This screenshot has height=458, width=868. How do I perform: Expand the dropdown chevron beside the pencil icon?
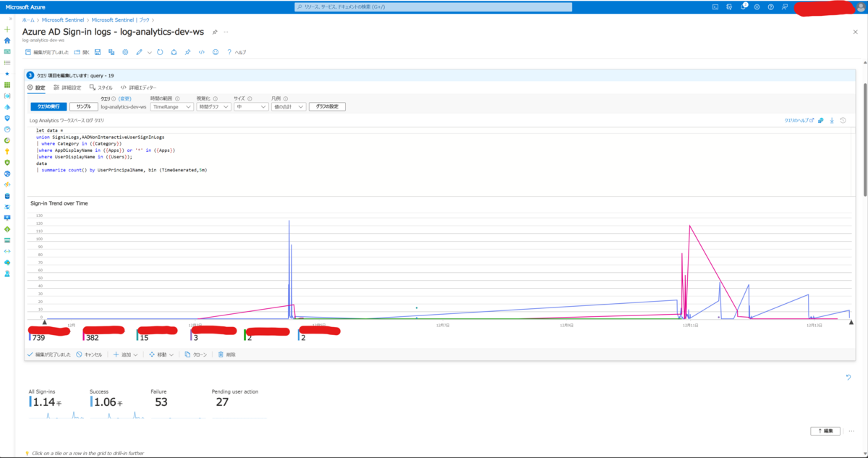(150, 52)
